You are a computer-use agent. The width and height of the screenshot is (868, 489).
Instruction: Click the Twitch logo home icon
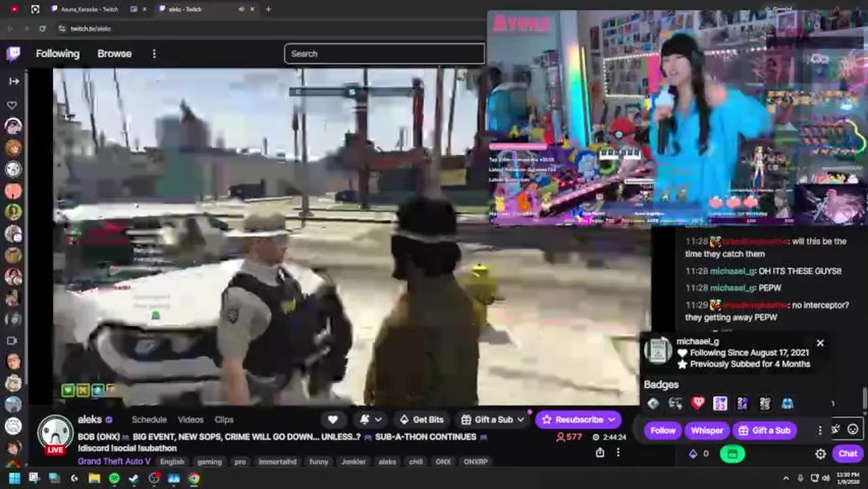pos(13,54)
